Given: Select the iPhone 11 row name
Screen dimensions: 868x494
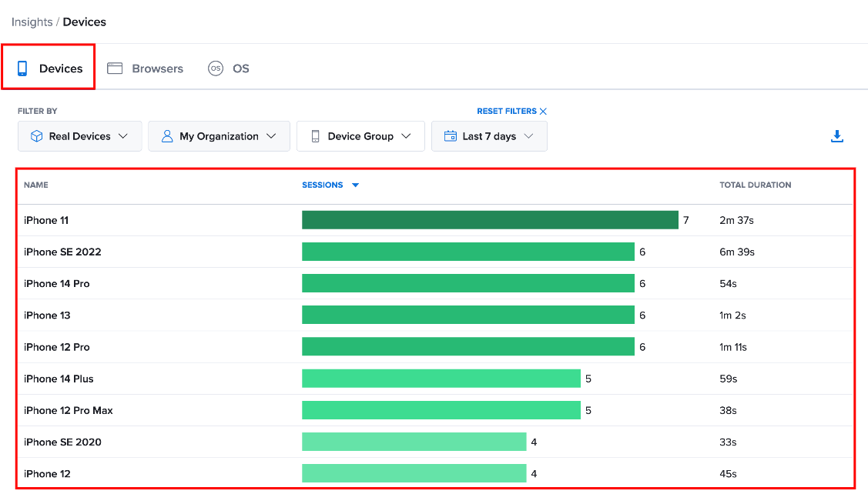Looking at the screenshot, I should (46, 220).
